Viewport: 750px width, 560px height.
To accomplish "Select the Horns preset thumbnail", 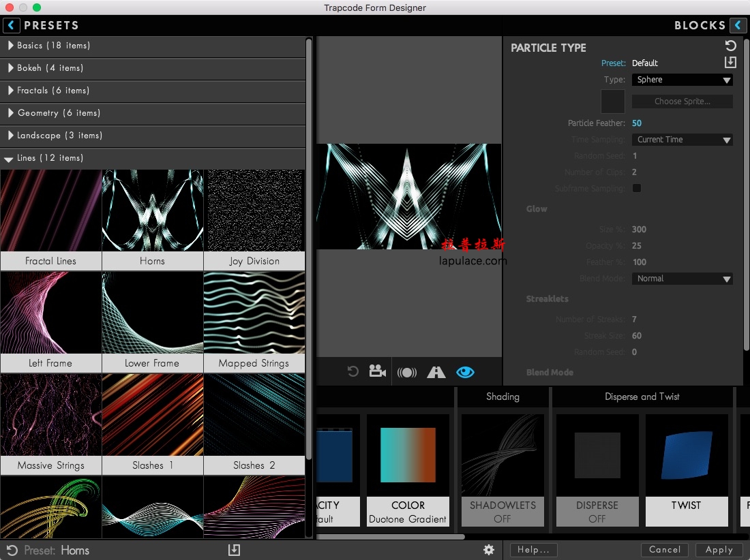I will [152, 220].
